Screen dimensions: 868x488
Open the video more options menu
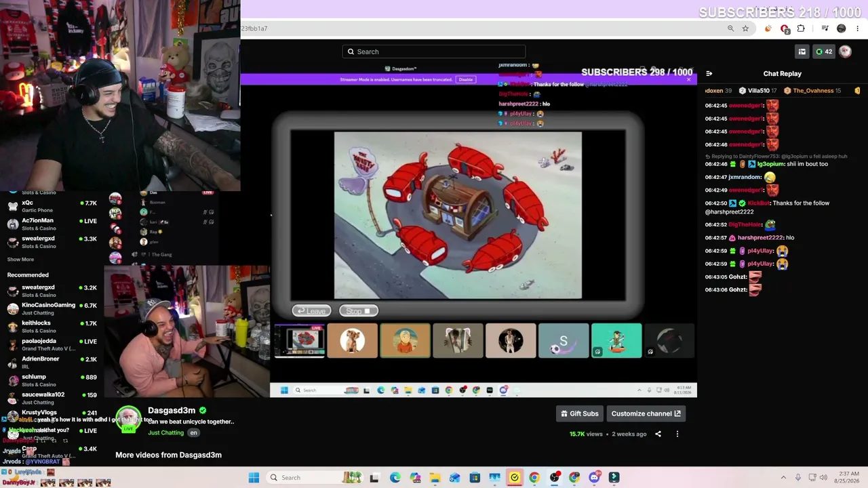click(677, 434)
